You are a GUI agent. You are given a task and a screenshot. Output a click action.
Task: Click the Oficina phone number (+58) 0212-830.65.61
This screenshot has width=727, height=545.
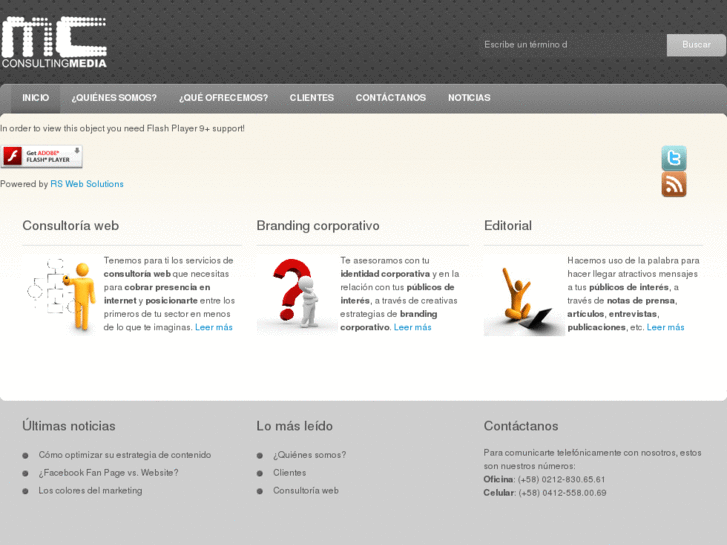pos(561,479)
